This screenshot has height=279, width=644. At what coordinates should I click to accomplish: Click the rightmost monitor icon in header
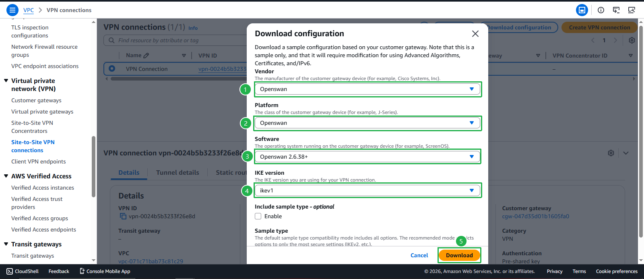(632, 10)
